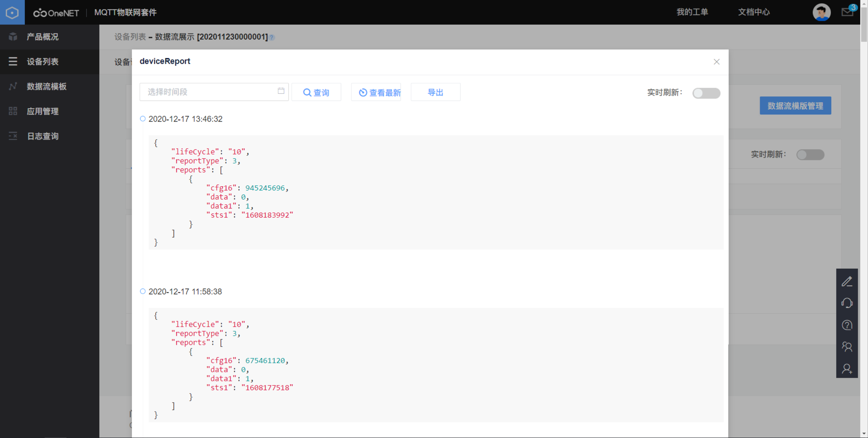The height and width of the screenshot is (438, 868).
Task: Open inbox via envelope icon showing 3 messages
Action: (x=847, y=12)
